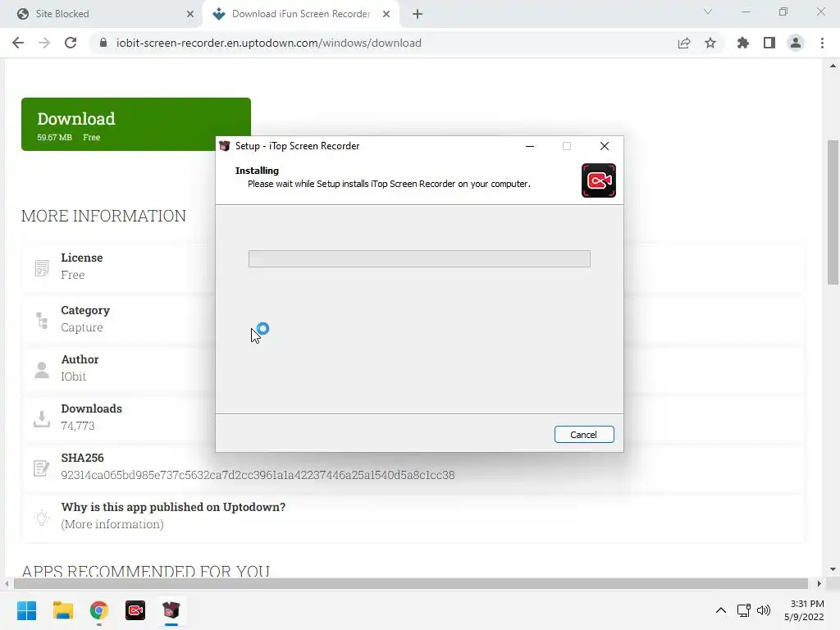Click the scroll down arrow
Screen dimensions: 840x630
(x=833, y=569)
